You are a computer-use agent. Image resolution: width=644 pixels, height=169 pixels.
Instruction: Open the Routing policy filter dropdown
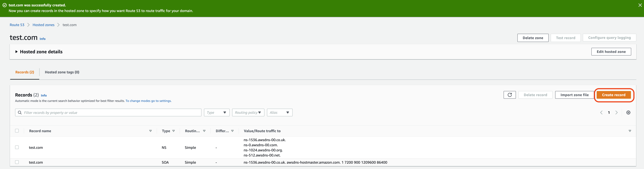coord(248,113)
